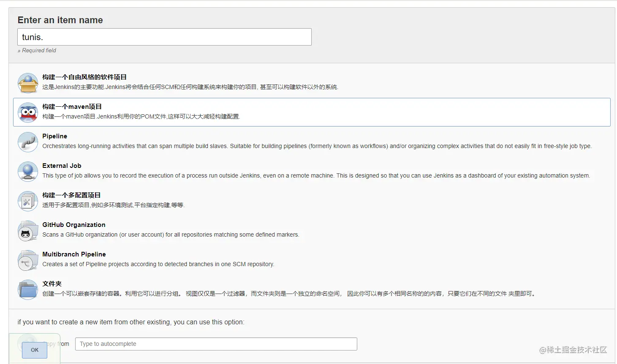The image size is (617, 364).
Task: Click the OK button
Action: pyautogui.click(x=35, y=350)
